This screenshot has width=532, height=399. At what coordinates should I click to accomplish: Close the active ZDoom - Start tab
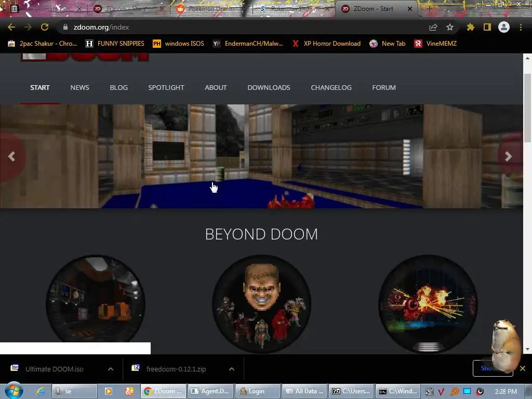click(x=410, y=9)
